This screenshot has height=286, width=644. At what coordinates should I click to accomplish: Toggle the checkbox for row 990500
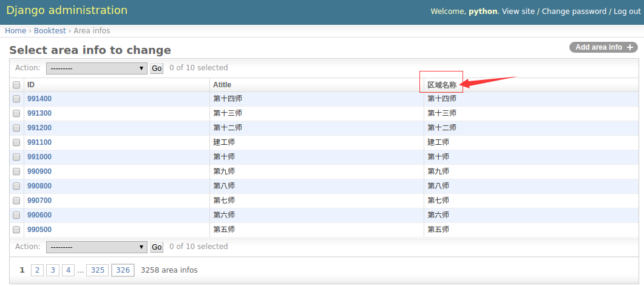point(16,230)
